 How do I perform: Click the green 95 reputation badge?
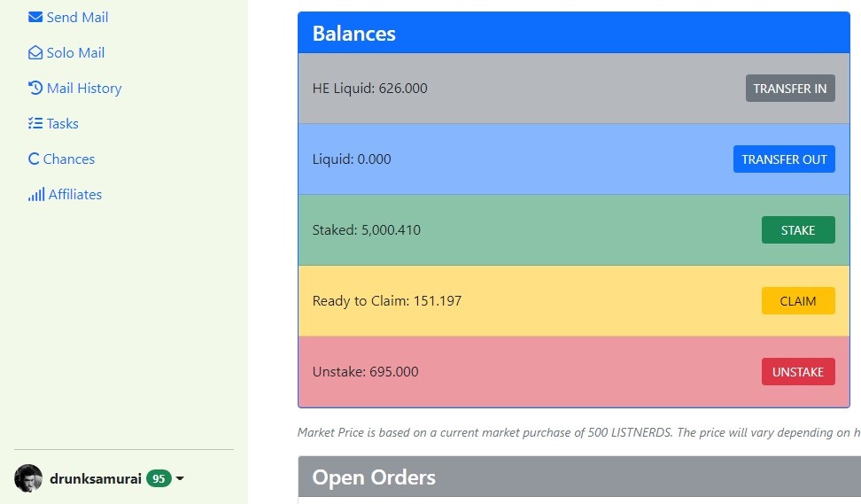click(159, 478)
